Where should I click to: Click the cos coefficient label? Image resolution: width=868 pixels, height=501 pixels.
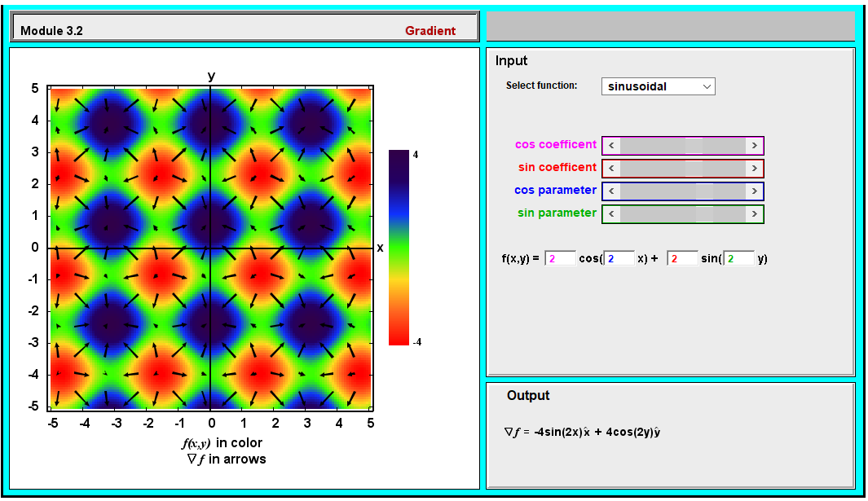(x=554, y=144)
